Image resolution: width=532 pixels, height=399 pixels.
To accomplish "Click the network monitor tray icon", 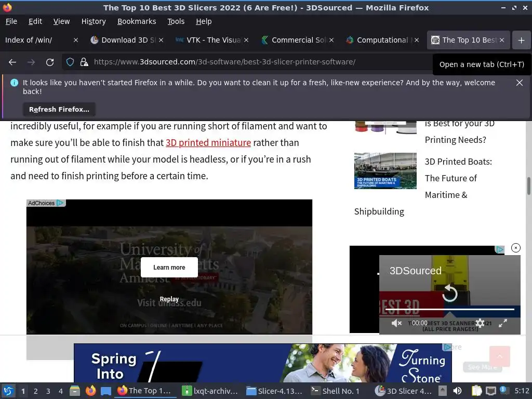I will point(490,391).
